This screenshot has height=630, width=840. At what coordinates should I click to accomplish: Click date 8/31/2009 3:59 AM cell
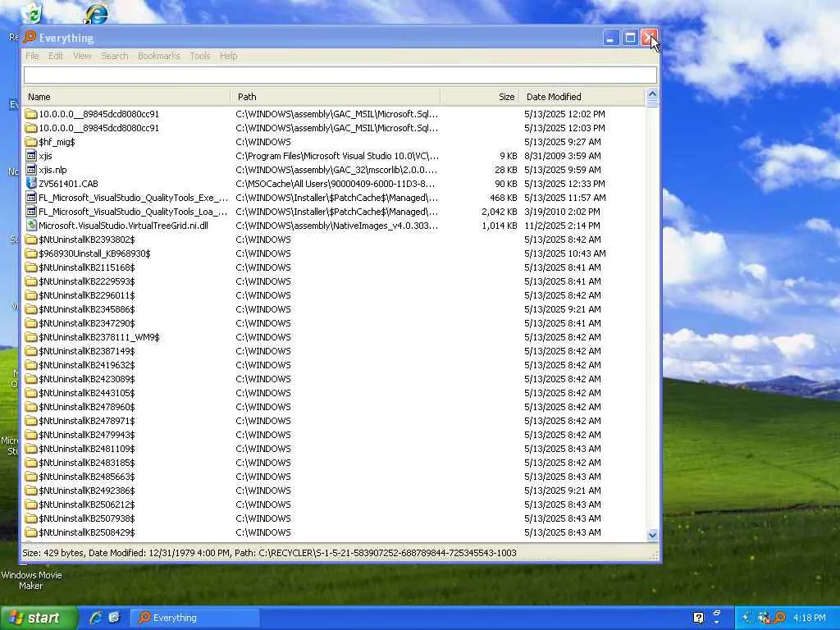(x=563, y=156)
